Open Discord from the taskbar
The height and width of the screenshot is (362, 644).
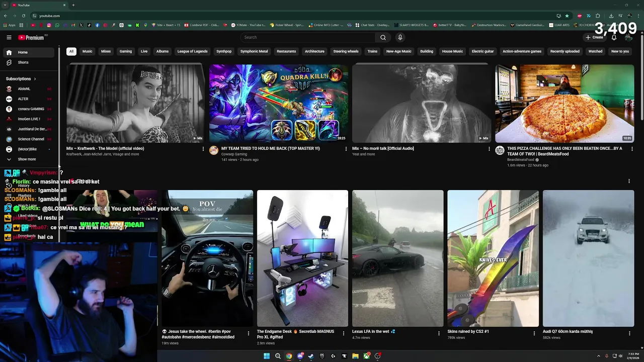click(x=300, y=356)
